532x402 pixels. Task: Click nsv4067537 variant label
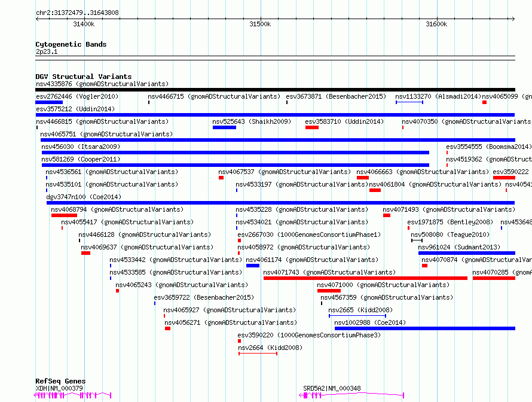(x=285, y=172)
